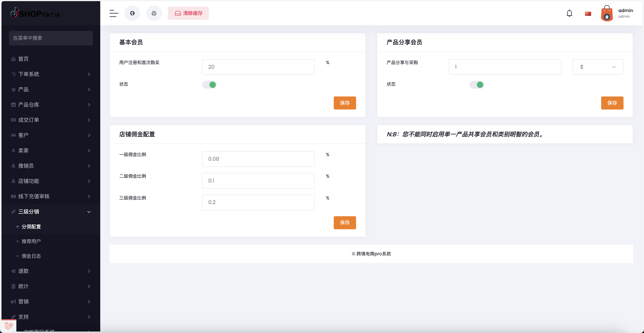Open the 客户 customers section icon
Viewport: 644px width, 333px height.
[13, 135]
